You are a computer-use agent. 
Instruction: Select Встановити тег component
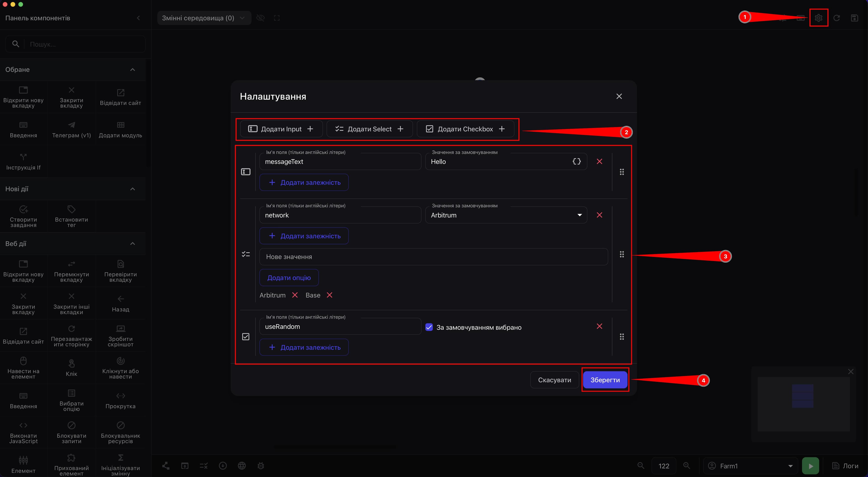tap(71, 216)
